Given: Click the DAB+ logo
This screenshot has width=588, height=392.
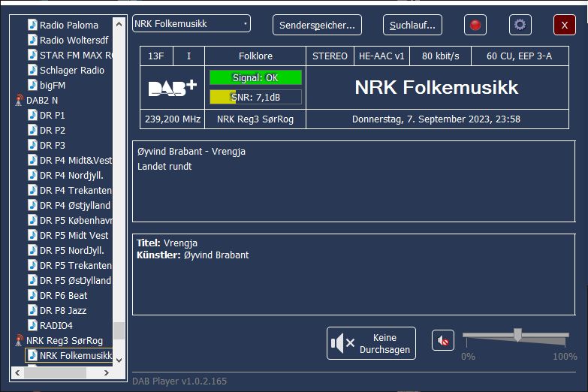Looking at the screenshot, I should point(173,88).
